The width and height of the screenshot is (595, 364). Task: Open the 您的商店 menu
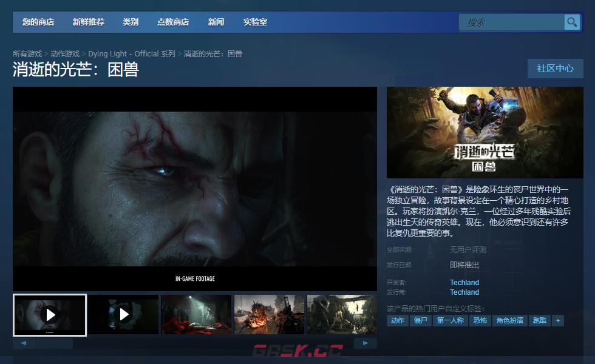(38, 22)
